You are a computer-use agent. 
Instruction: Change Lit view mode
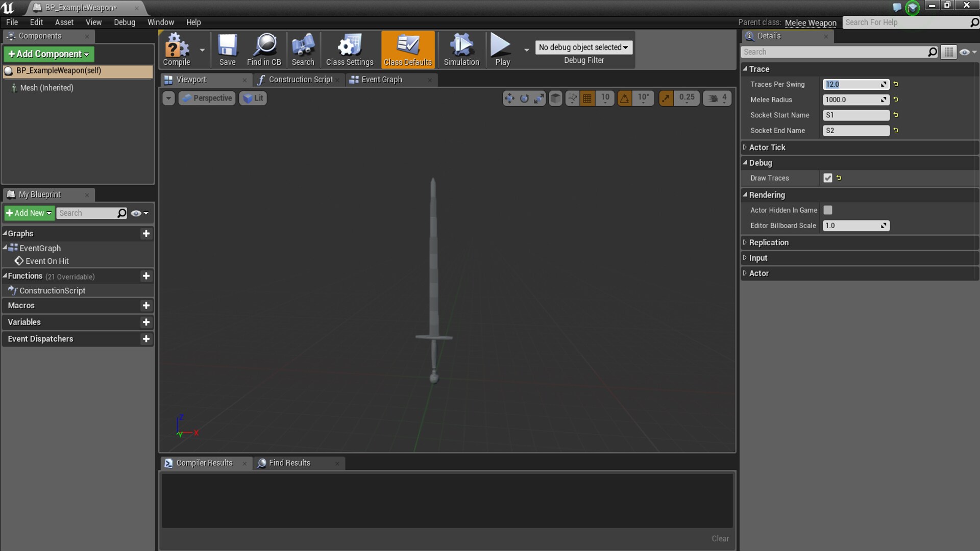[253, 98]
